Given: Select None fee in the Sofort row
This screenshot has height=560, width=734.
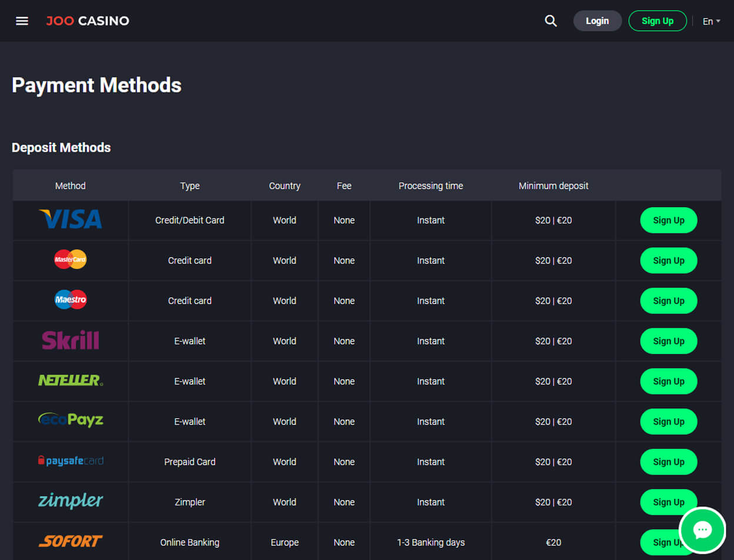Looking at the screenshot, I should (344, 542).
